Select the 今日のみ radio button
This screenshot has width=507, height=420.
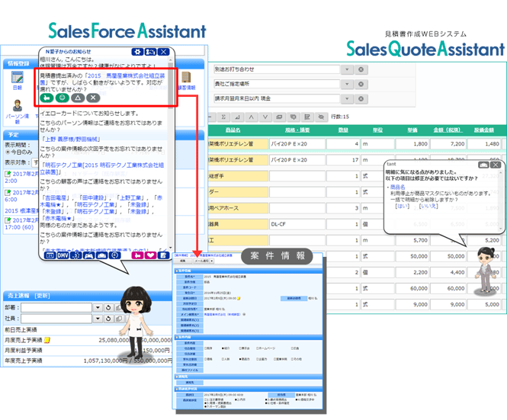coord(8,152)
